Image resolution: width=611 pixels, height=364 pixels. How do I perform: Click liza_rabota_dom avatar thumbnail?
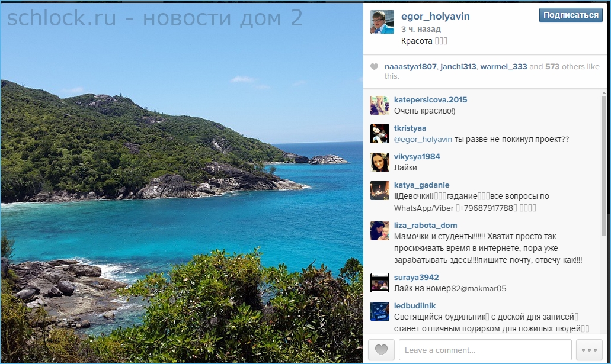379,230
